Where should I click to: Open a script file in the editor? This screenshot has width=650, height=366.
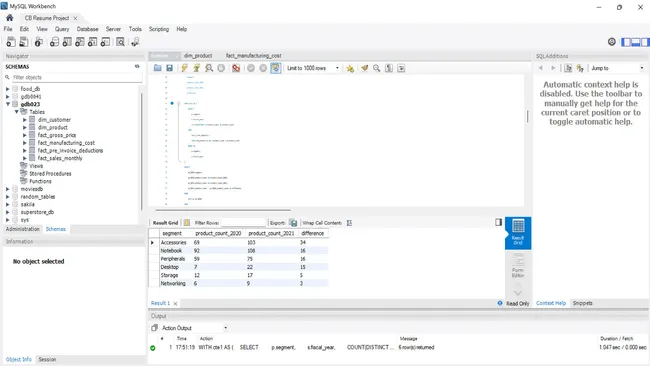tap(158, 68)
